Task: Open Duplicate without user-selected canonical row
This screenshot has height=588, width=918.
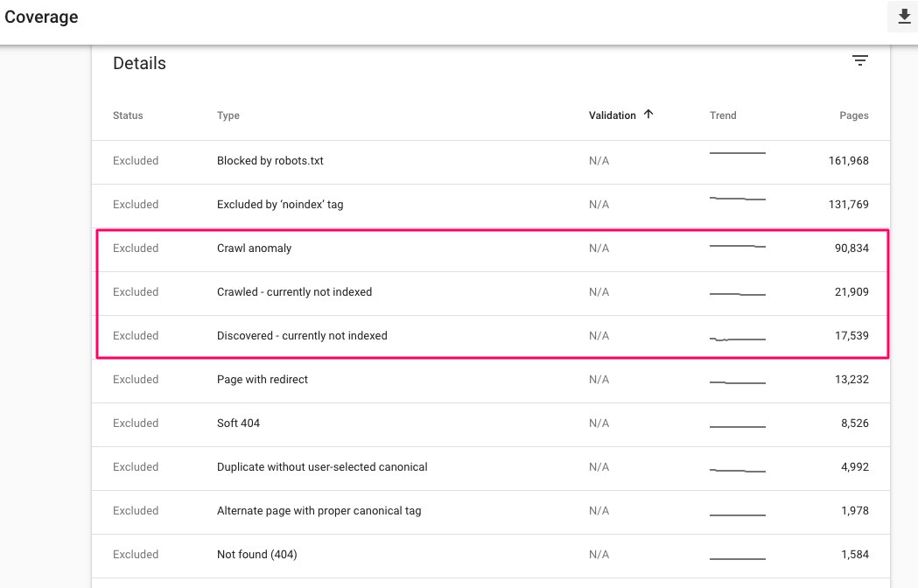Action: coord(491,468)
